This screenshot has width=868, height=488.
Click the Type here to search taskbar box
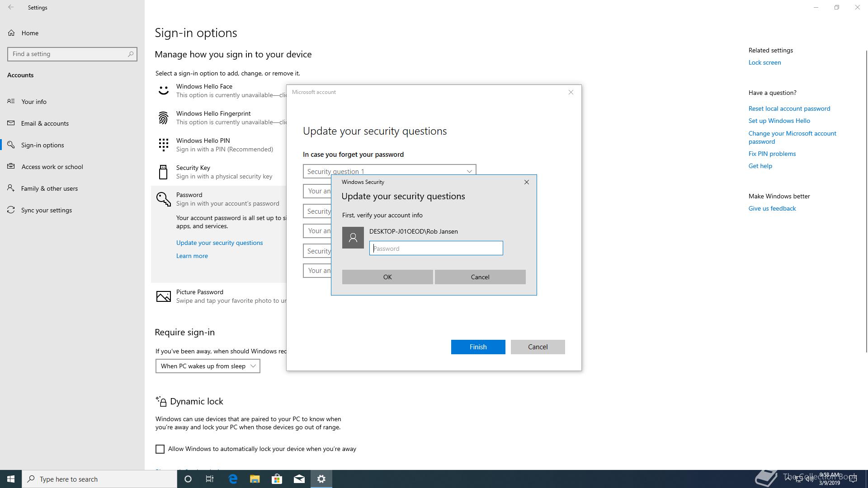[x=99, y=479]
